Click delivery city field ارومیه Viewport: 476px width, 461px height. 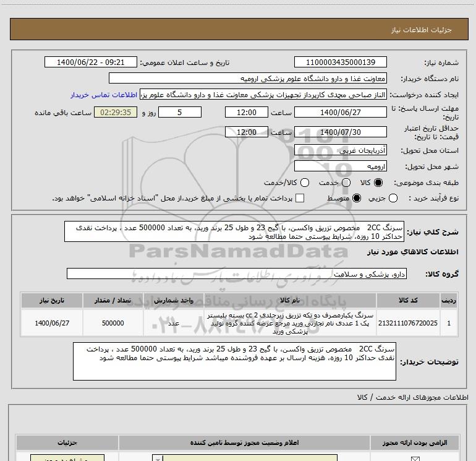point(340,166)
